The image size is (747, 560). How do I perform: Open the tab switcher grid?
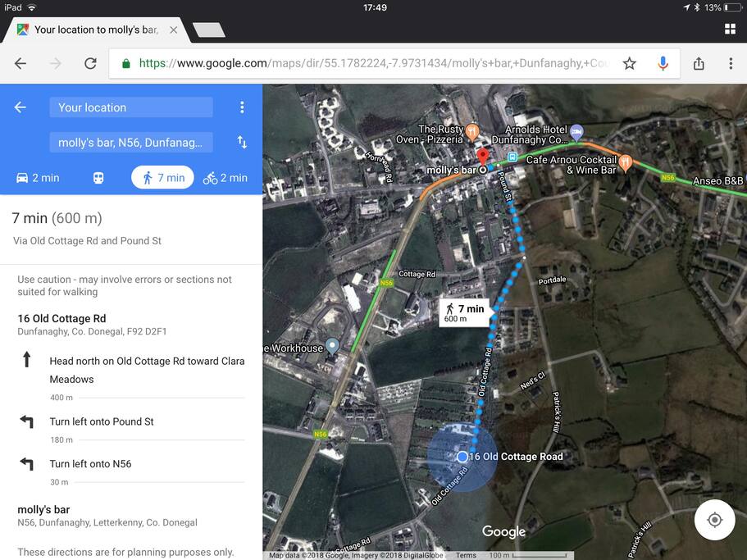730,29
